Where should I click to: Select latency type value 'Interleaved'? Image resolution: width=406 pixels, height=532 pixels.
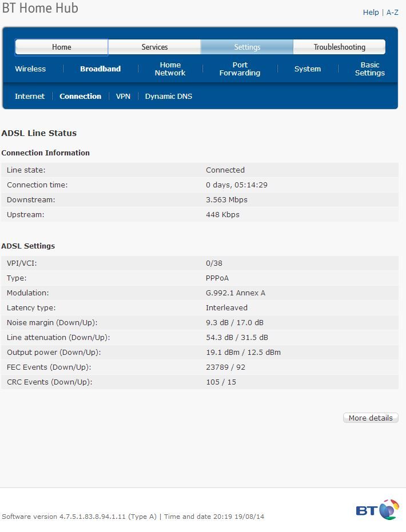[x=226, y=308]
